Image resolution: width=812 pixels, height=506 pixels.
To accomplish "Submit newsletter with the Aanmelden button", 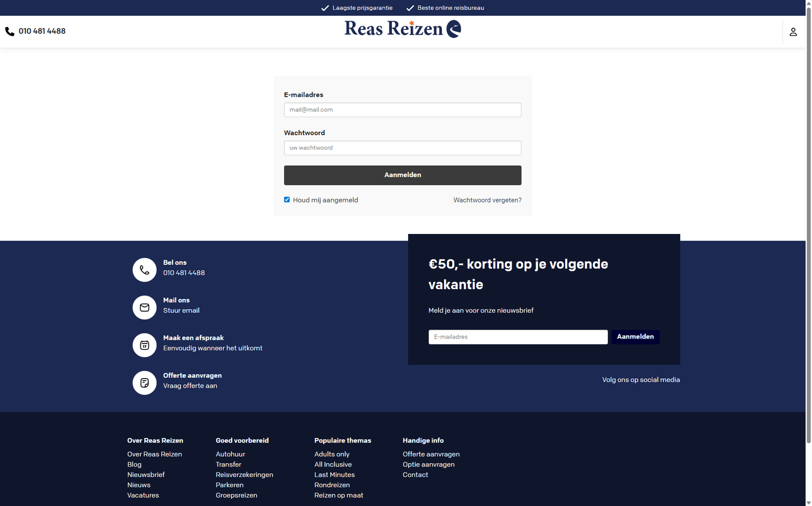I will pos(635,337).
